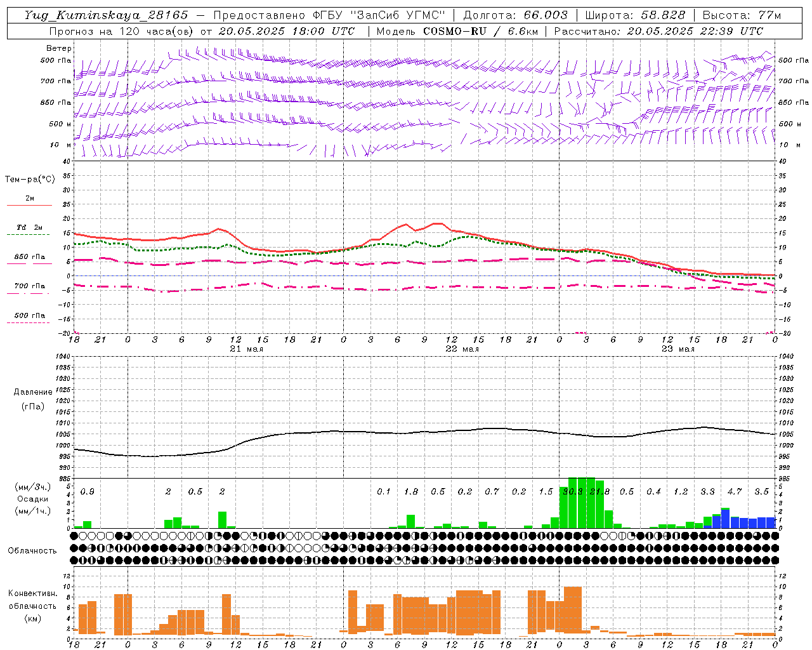Select the 1.5 precipitation value
The width and height of the screenshot is (812, 650).
pos(546,492)
